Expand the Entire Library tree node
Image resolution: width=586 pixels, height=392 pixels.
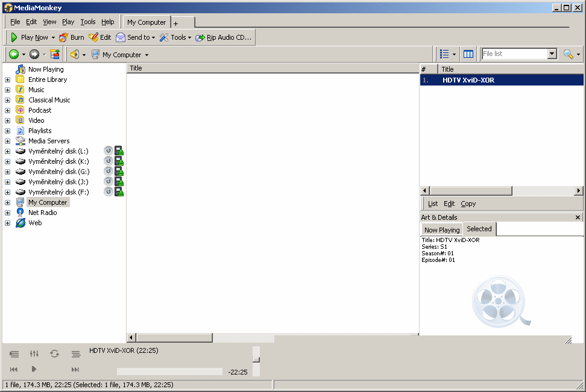[7, 79]
